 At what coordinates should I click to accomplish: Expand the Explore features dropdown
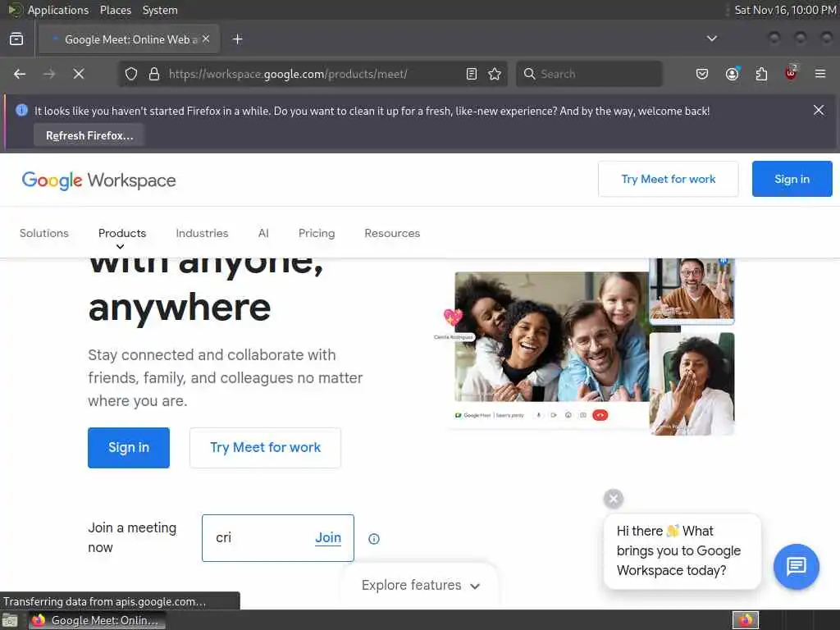coord(420,585)
